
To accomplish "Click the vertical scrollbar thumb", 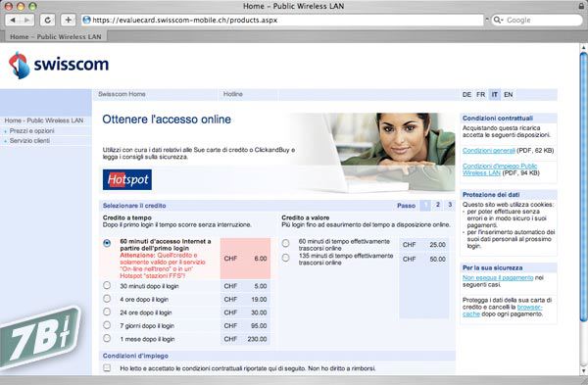I will [x=583, y=187].
